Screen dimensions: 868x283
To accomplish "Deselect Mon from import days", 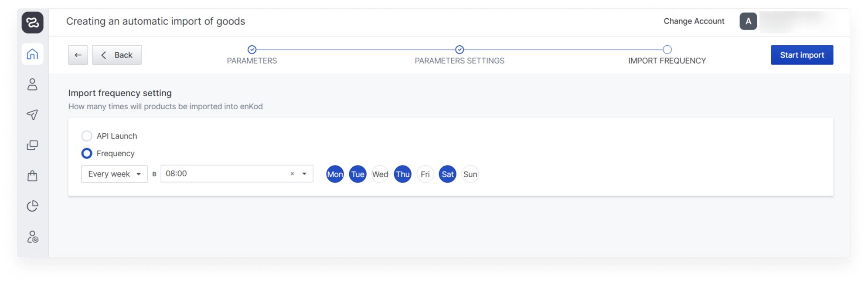I will pyautogui.click(x=335, y=174).
